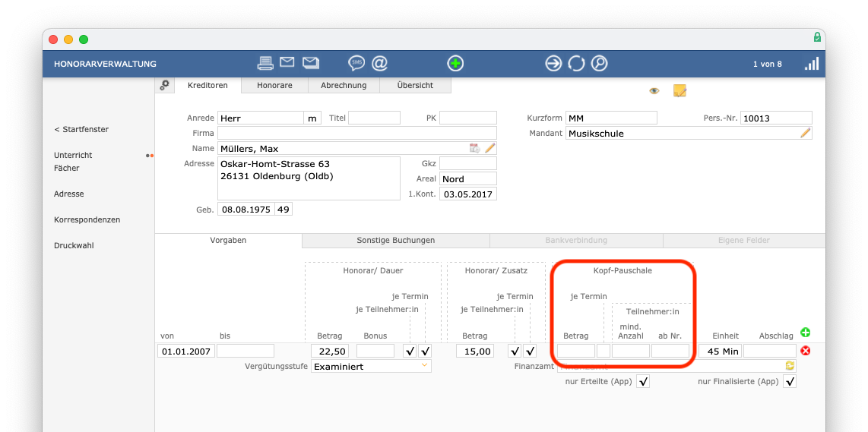Screen dimensions: 868x432
Task: Click the Kopf-Pauschale Betrag input field
Action: [x=576, y=351]
